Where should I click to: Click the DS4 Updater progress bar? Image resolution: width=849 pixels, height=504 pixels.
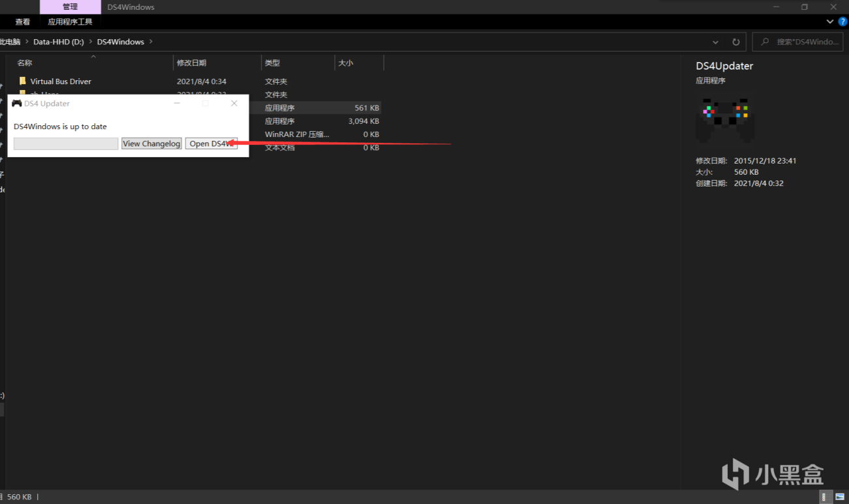(x=66, y=143)
